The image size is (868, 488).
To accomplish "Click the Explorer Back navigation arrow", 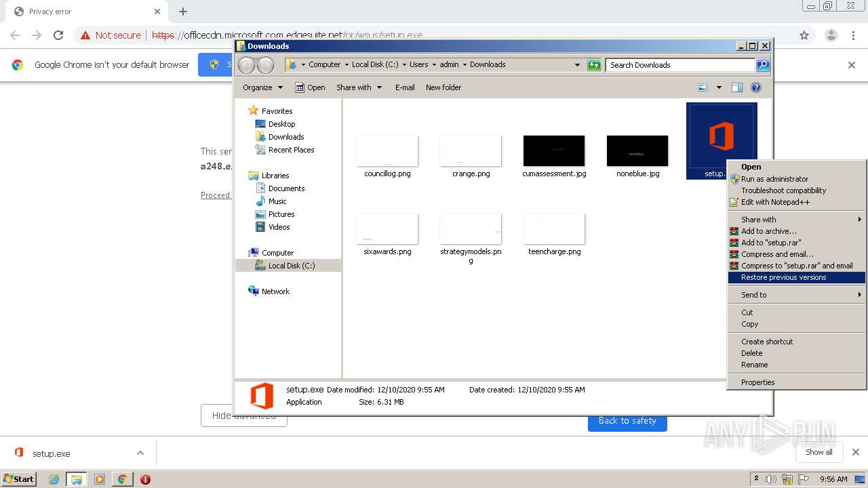I will coord(246,65).
